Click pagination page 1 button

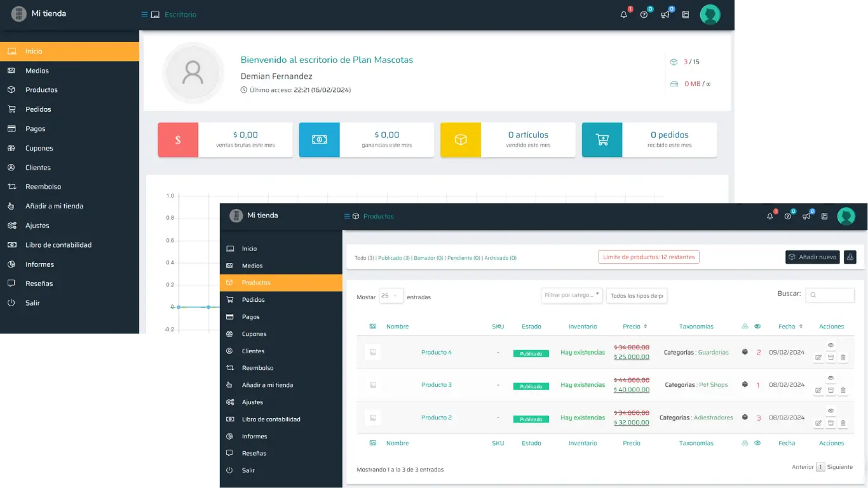point(820,467)
